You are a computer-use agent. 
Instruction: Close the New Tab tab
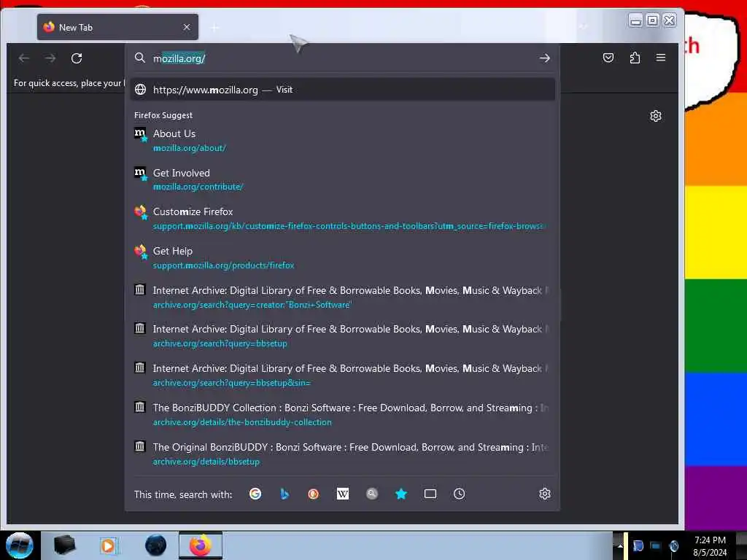click(x=187, y=27)
